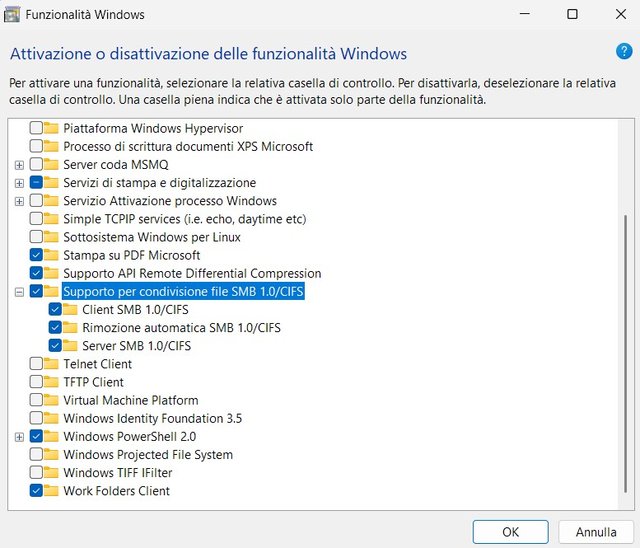This screenshot has width=640, height=548.
Task: Click the feature list vertical scrollbar thumb
Action: 625,354
